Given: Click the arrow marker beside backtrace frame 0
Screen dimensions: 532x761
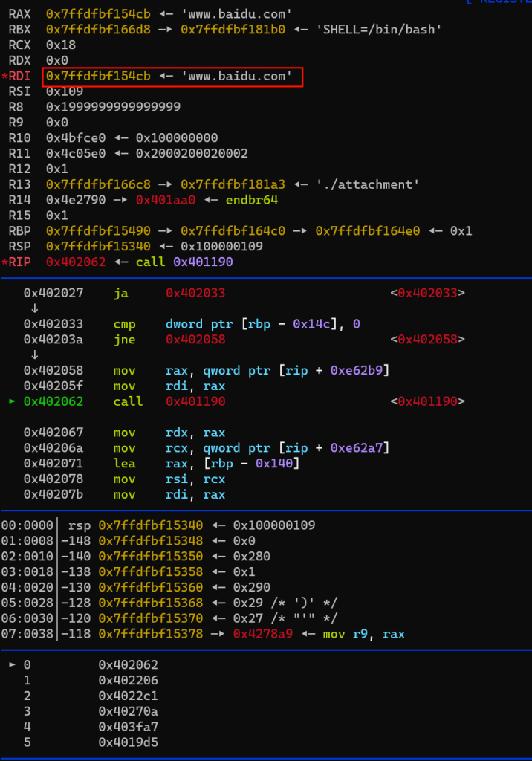Looking at the screenshot, I should point(11,664).
